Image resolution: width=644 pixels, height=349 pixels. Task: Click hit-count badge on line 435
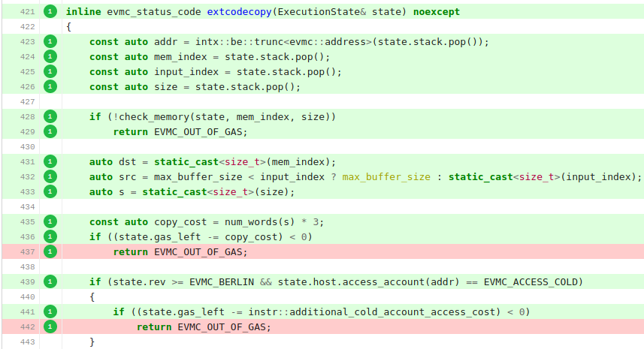click(x=50, y=221)
